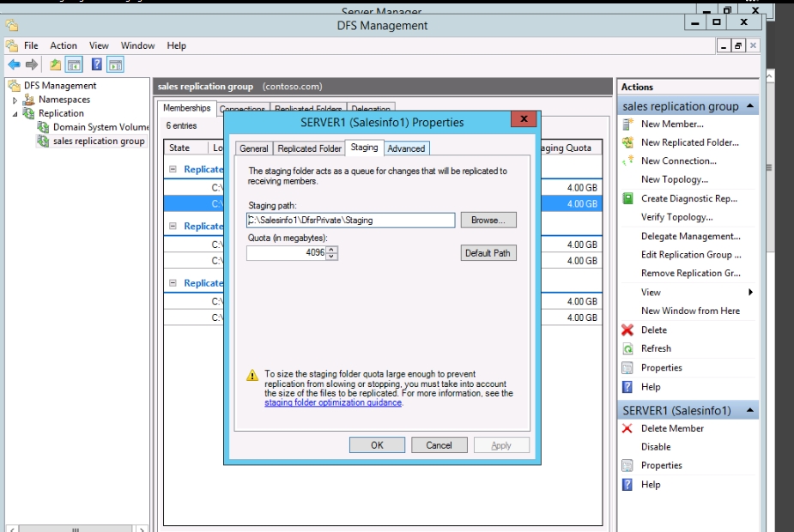
Task: Click the toolbar Help question mark icon
Action: 97,64
